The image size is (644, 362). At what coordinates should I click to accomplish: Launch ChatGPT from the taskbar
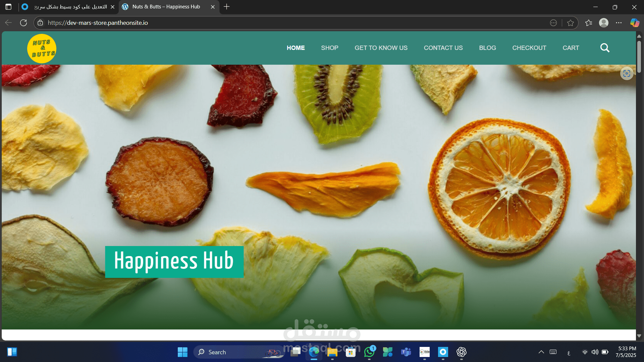click(x=461, y=352)
